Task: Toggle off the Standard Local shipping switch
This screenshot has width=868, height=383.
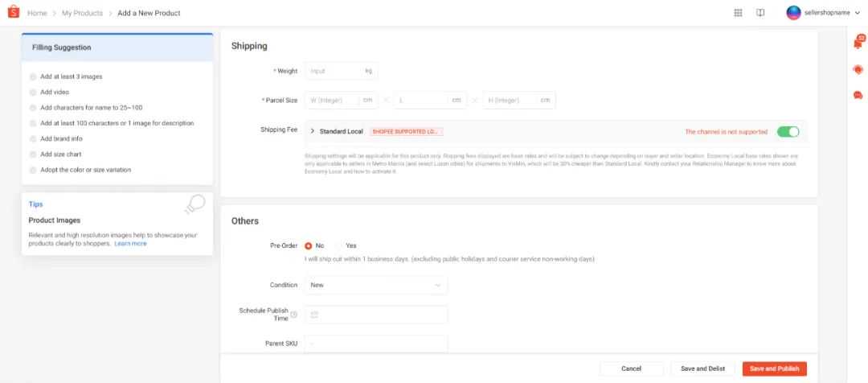Action: pos(788,131)
